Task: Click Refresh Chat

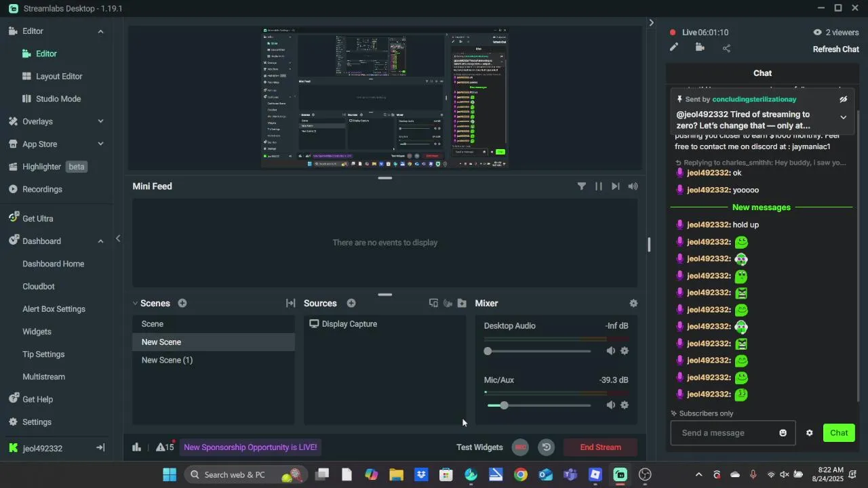Action: [836, 49]
